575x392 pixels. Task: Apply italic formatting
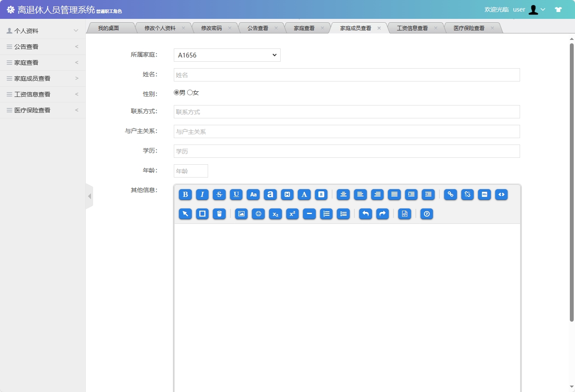(202, 194)
